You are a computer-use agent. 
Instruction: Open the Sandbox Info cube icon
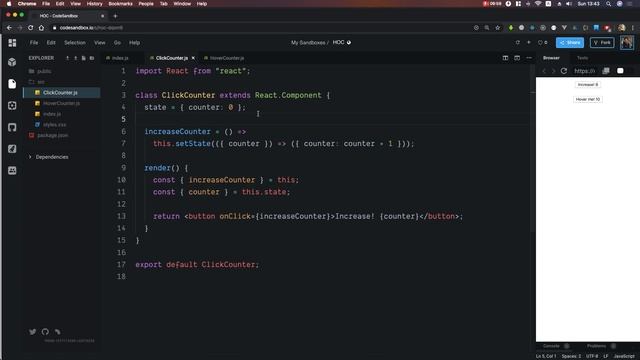click(x=12, y=62)
